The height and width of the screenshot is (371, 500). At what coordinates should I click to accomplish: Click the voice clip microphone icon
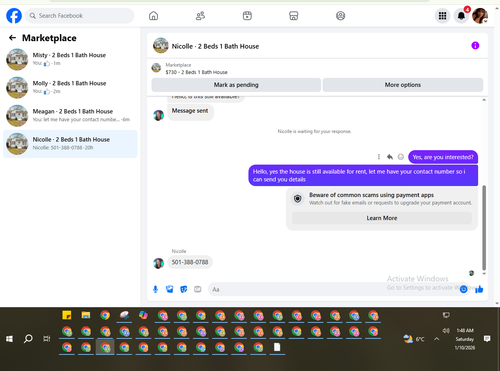pos(155,289)
